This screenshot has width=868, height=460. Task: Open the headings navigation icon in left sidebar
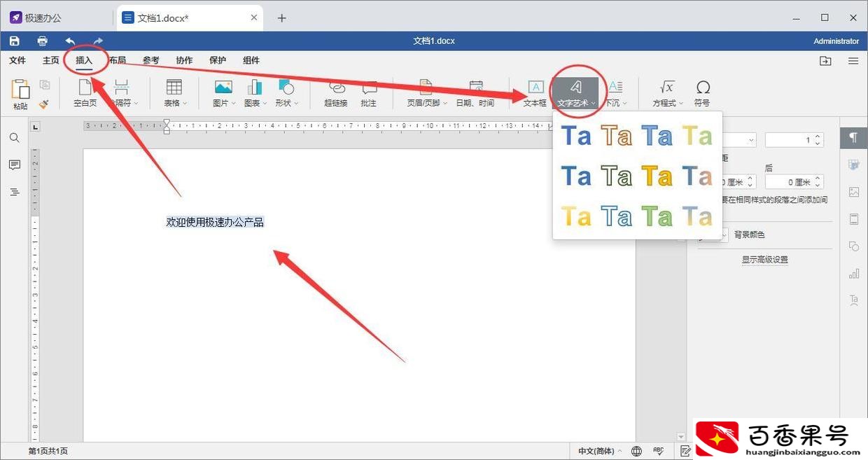pos(14,192)
